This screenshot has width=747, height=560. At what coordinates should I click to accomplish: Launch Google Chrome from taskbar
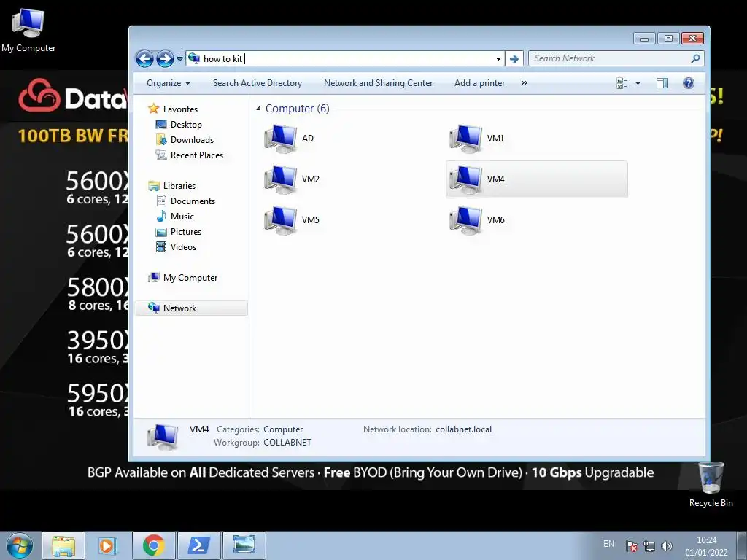coord(153,545)
